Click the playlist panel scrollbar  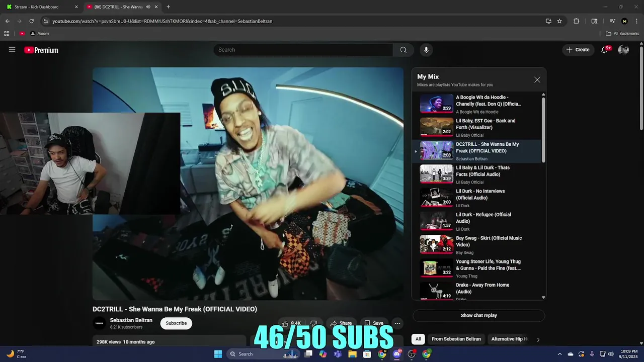click(x=543, y=130)
